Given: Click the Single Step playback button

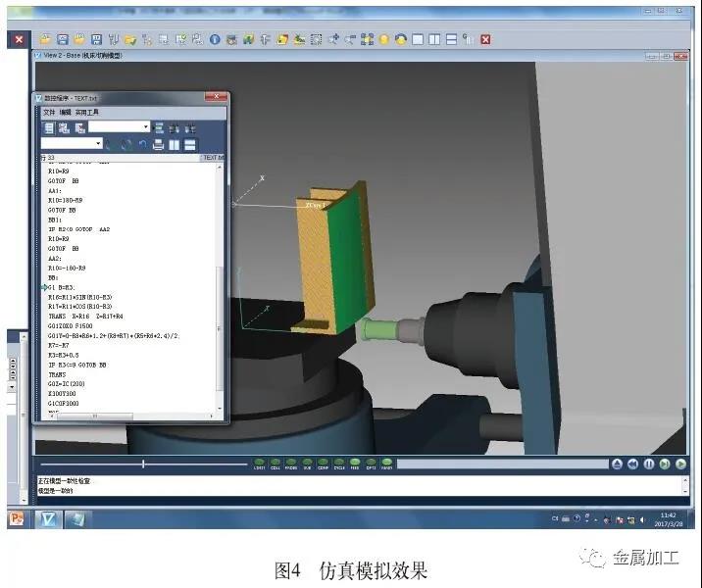Looking at the screenshot, I should 665,465.
